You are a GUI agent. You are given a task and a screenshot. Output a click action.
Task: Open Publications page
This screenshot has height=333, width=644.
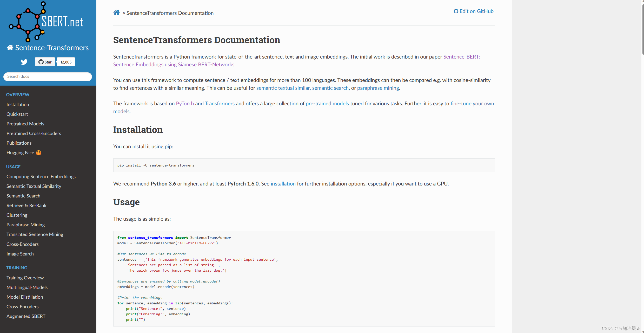pos(19,143)
